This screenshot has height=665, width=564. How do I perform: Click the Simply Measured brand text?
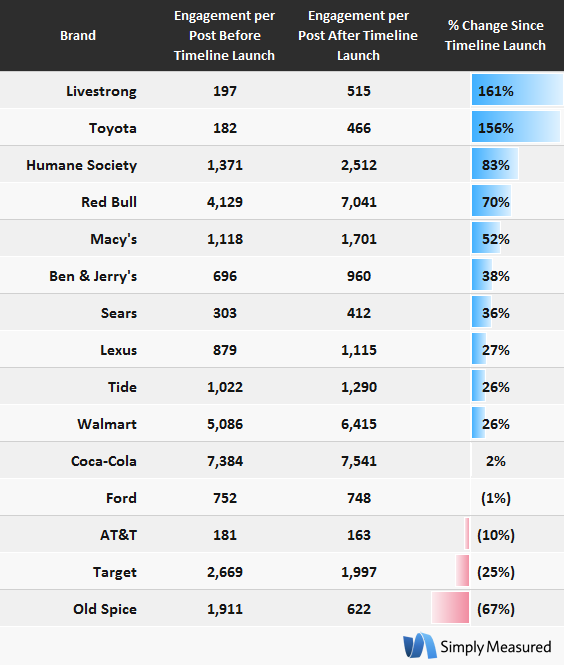click(496, 647)
